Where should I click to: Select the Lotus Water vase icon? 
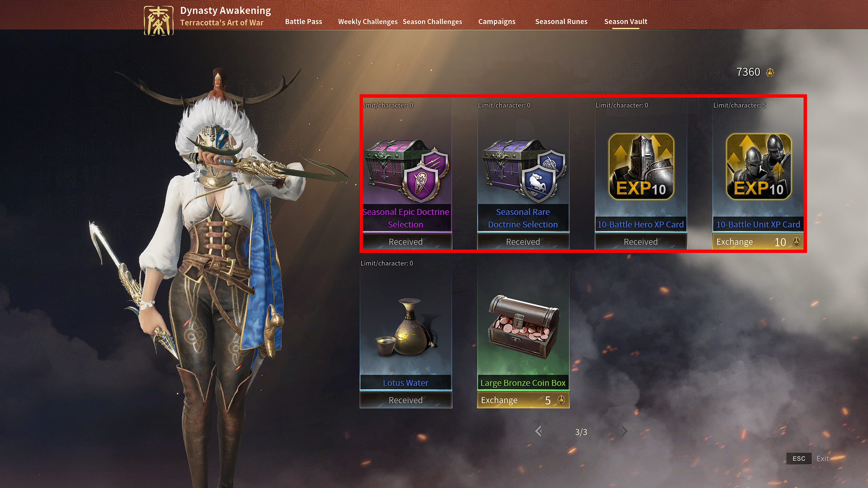point(406,327)
